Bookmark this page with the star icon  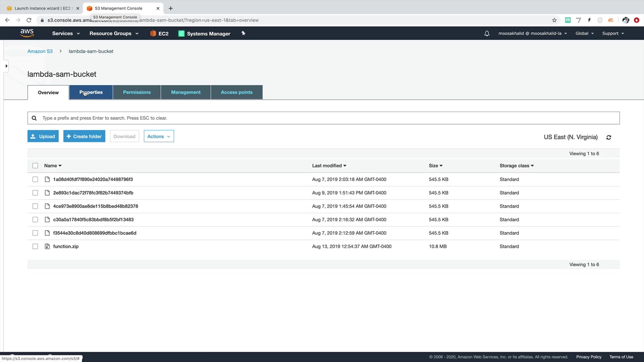554,20
